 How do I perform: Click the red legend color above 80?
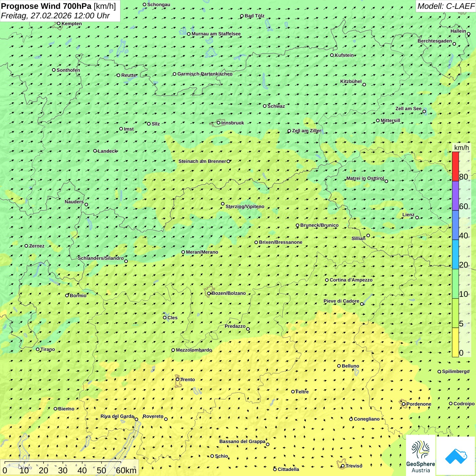tap(455, 167)
